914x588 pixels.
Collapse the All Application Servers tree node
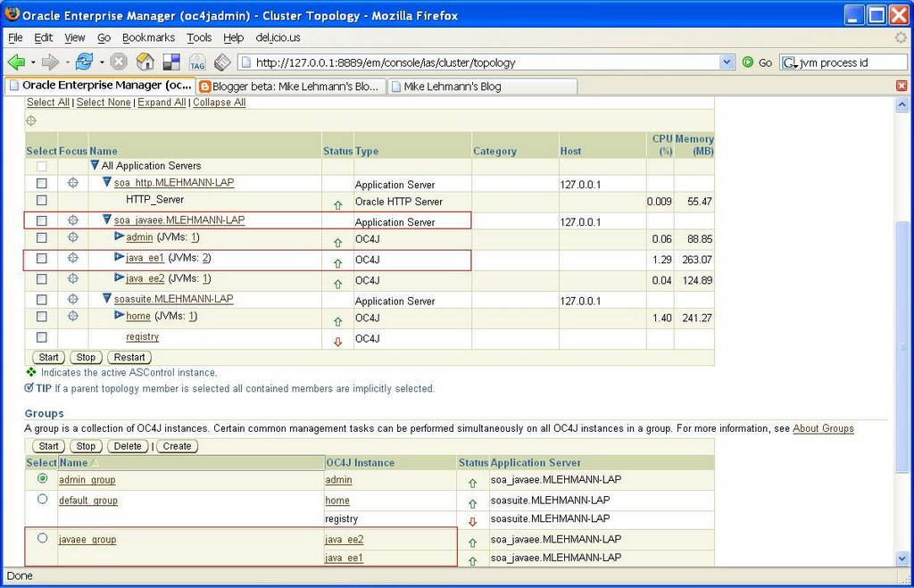coord(95,165)
